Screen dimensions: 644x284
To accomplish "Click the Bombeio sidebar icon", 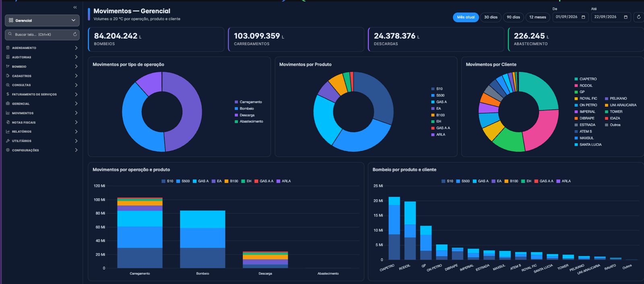I will pyautogui.click(x=8, y=66).
